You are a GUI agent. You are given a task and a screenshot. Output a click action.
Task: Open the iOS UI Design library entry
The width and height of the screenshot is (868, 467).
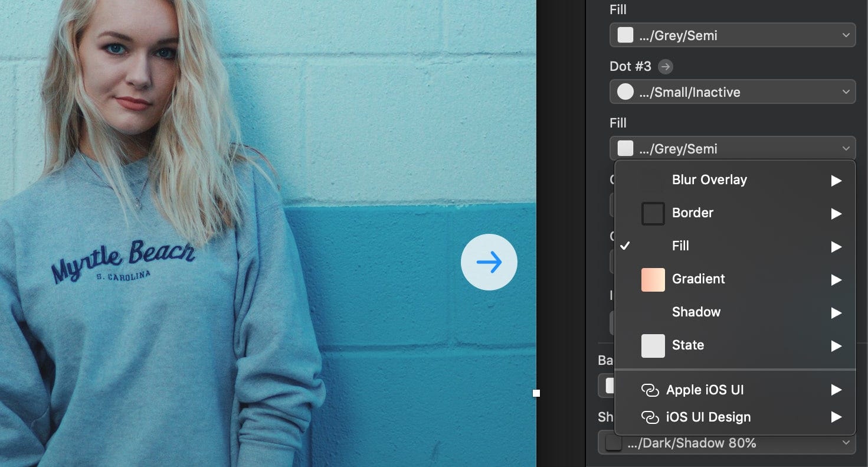tap(735, 417)
